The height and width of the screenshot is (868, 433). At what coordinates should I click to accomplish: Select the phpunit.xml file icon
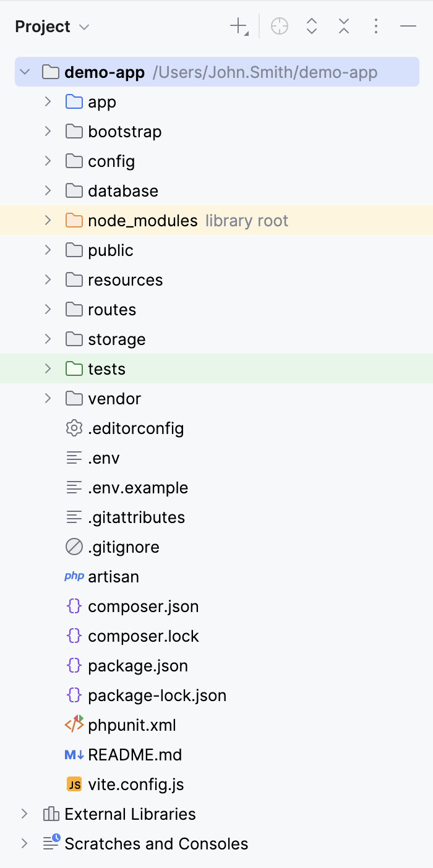coord(73,725)
